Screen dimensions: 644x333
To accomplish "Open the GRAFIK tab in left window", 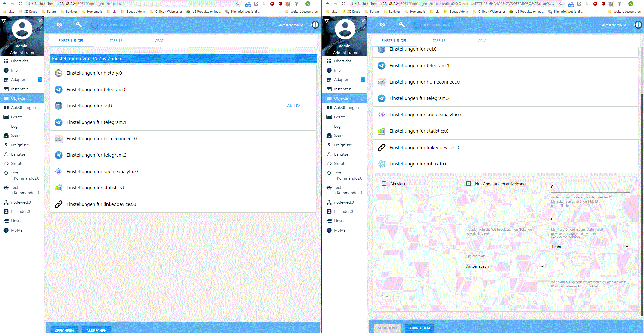I will tap(160, 41).
